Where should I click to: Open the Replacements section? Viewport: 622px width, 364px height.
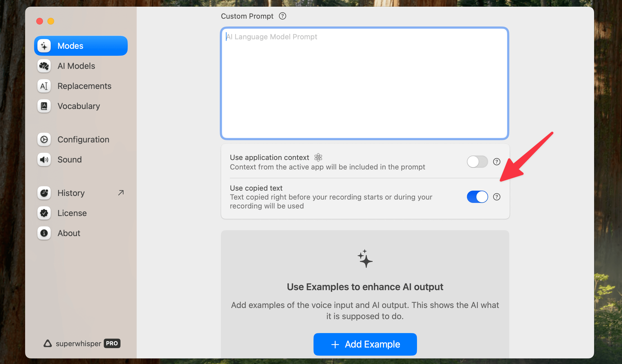pyautogui.click(x=84, y=86)
